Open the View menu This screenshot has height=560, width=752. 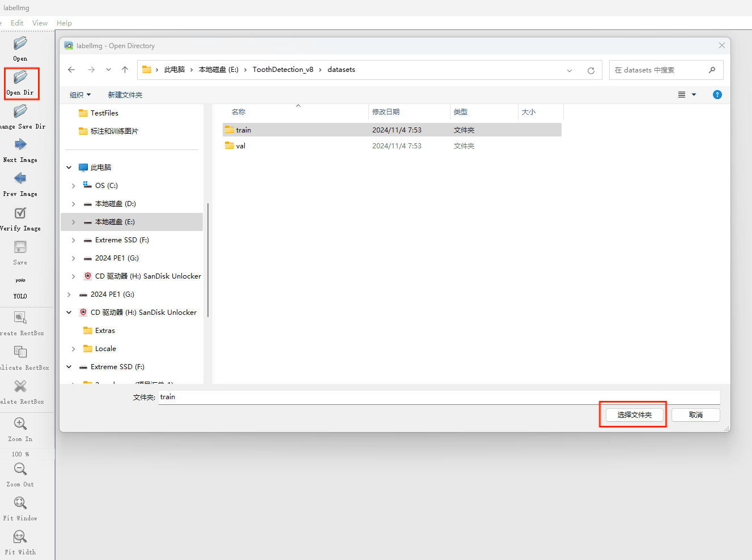[x=40, y=23]
